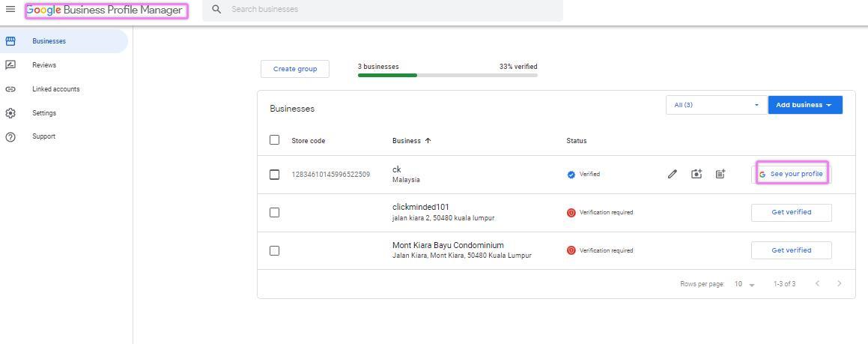This screenshot has height=344, width=868.
Task: Click the add photo icon for ck
Action: tap(696, 174)
